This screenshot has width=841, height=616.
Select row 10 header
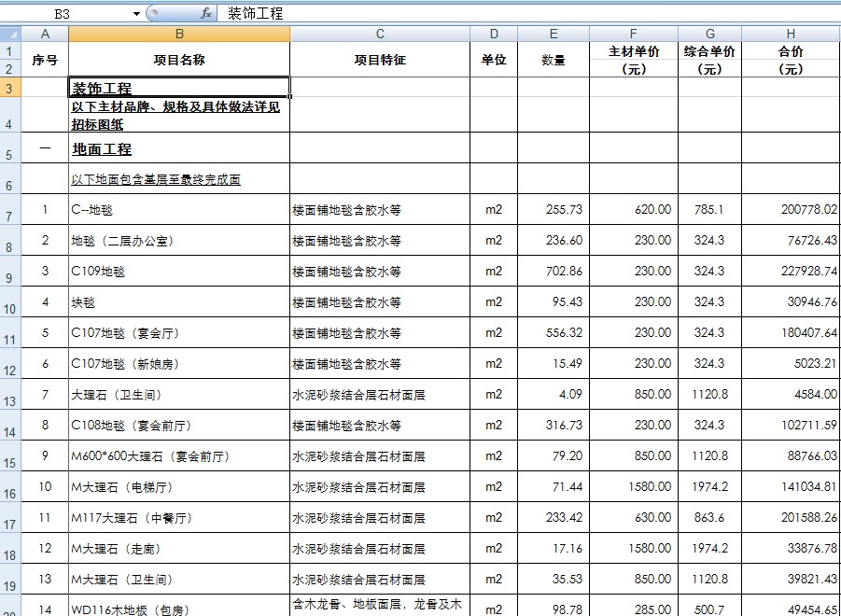point(10,301)
